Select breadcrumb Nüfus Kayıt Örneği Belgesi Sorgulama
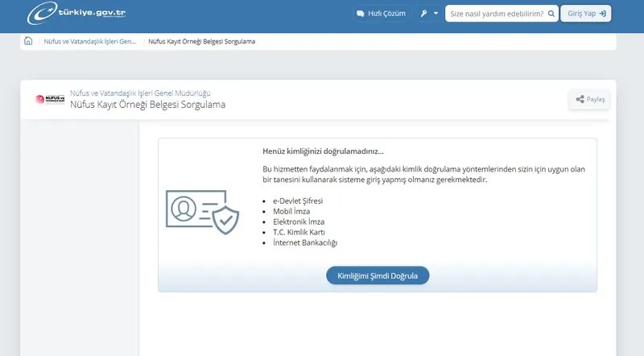Screen dimensions: 644x356 [x=202, y=41]
